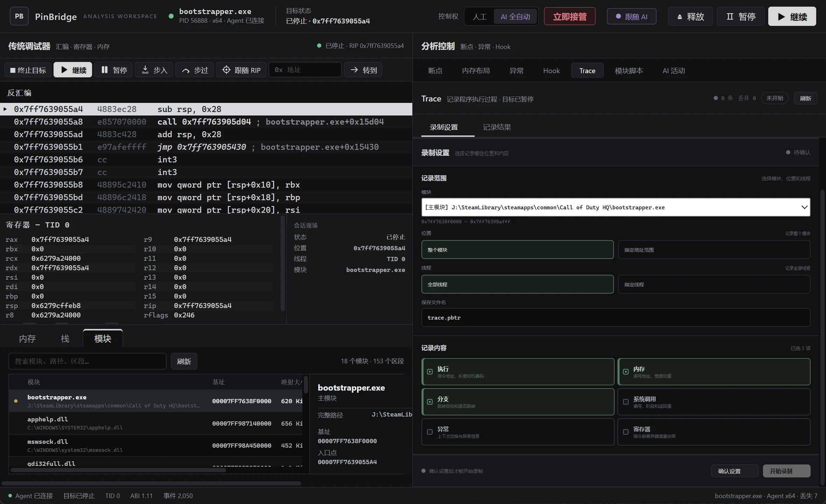Screen dimensions: 826x504
Task: Pause target using debugger toolbar 暂停 button
Action: click(114, 70)
